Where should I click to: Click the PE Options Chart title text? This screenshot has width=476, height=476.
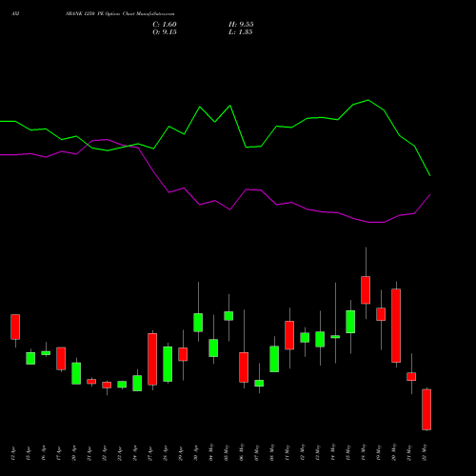pyautogui.click(x=120, y=14)
